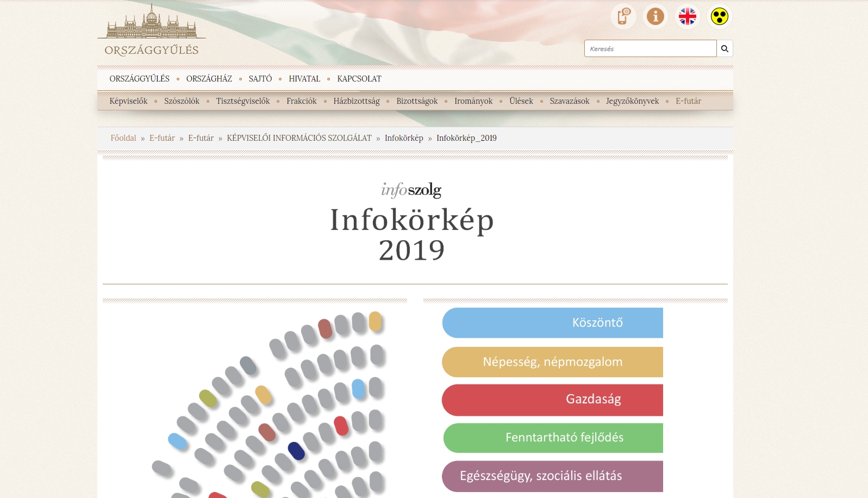Enable accessible high-contrast version icon
This screenshot has height=498, width=868.
(x=719, y=16)
